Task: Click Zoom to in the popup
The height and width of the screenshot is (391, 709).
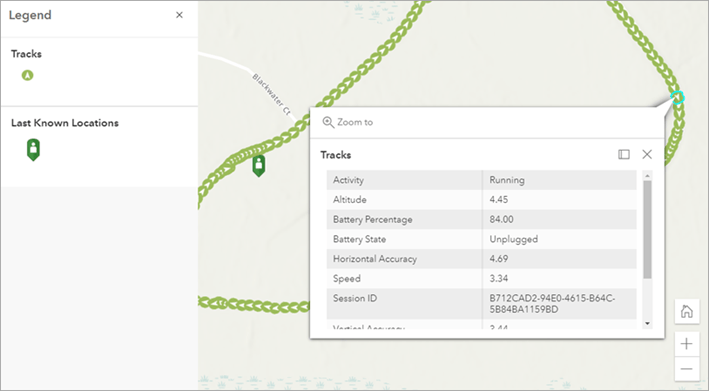Action: pos(347,122)
